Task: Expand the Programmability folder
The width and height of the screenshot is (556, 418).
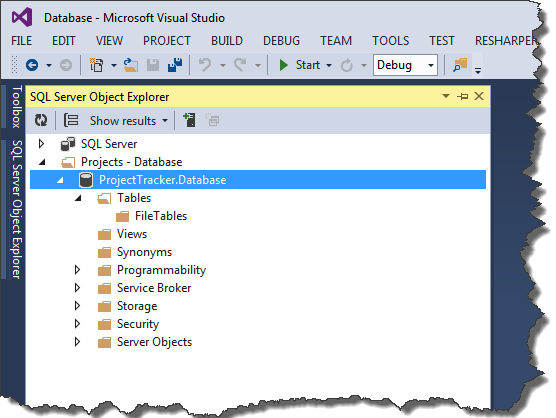Action: point(77,270)
